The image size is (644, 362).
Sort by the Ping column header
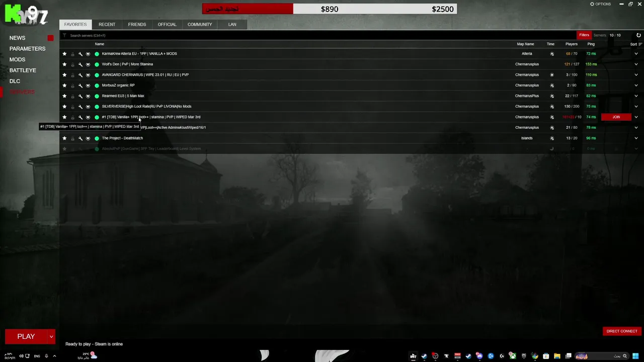[x=591, y=44]
